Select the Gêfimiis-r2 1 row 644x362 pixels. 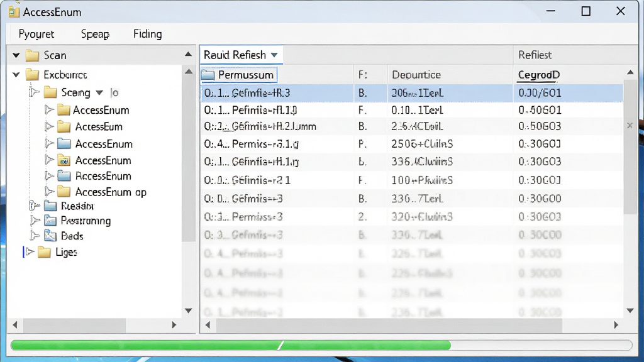click(411, 180)
